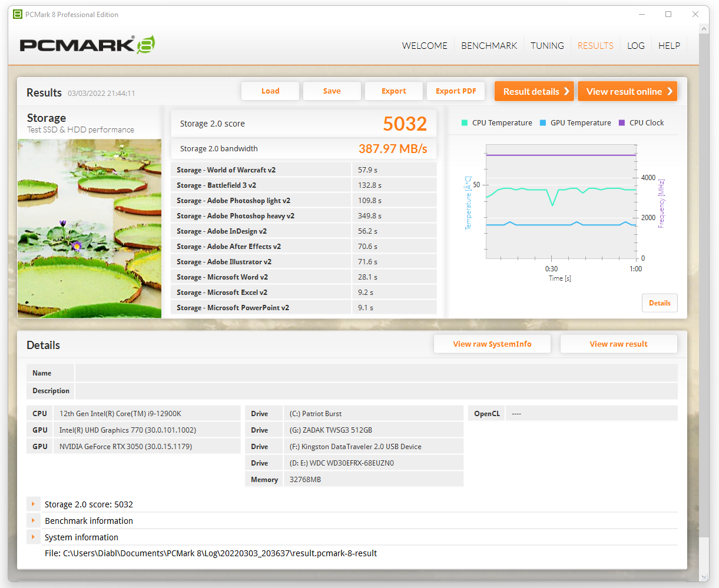Click View result online button
Image resolution: width=719 pixels, height=588 pixels.
tap(627, 91)
